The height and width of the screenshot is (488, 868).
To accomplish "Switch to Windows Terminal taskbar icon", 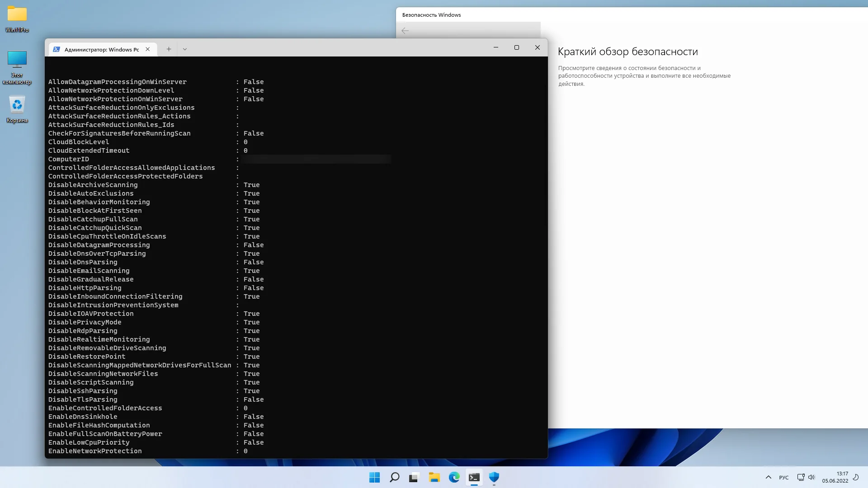I will [x=474, y=477].
